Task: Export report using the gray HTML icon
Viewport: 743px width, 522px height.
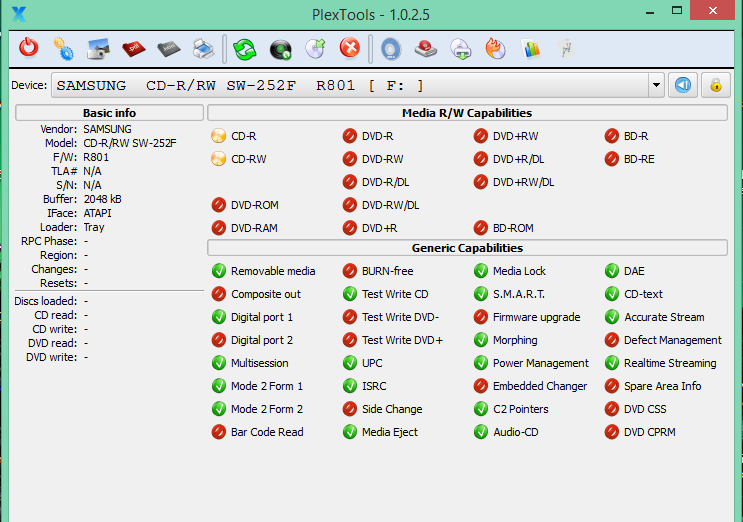Action: (169, 48)
